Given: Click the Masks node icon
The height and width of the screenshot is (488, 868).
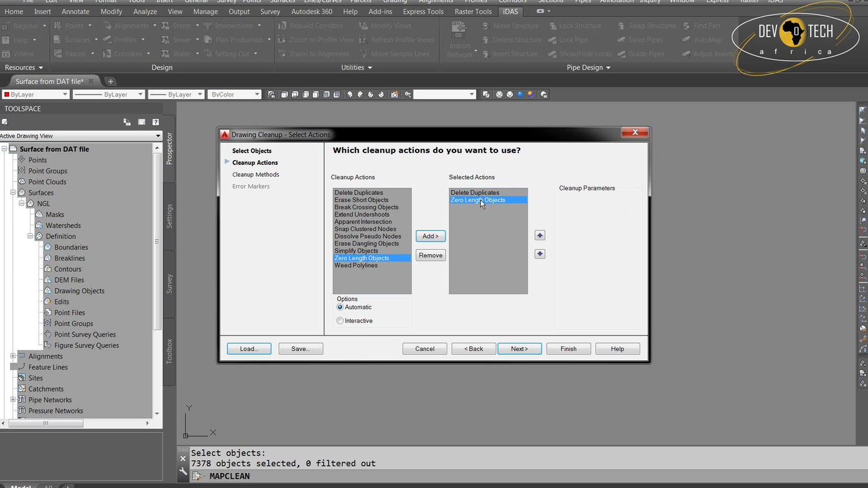Looking at the screenshot, I should pyautogui.click(x=39, y=215).
